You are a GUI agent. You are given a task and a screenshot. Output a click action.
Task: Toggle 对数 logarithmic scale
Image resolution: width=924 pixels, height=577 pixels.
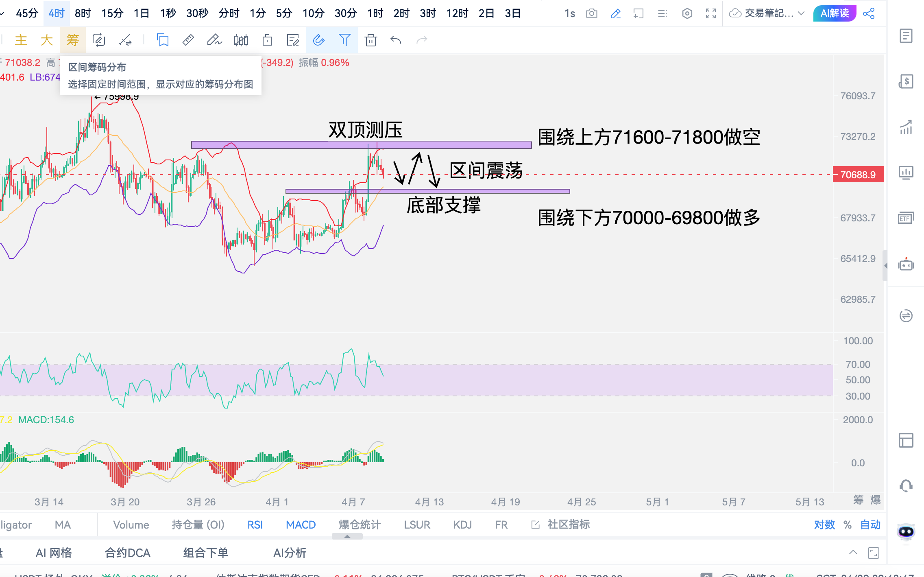(x=824, y=525)
